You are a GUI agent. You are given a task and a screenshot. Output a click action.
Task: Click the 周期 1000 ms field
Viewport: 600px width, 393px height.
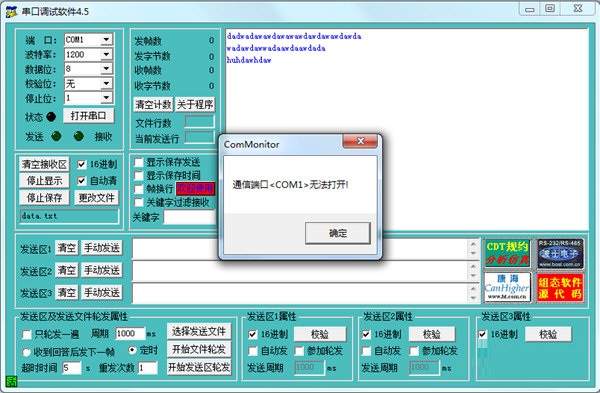tap(130, 333)
